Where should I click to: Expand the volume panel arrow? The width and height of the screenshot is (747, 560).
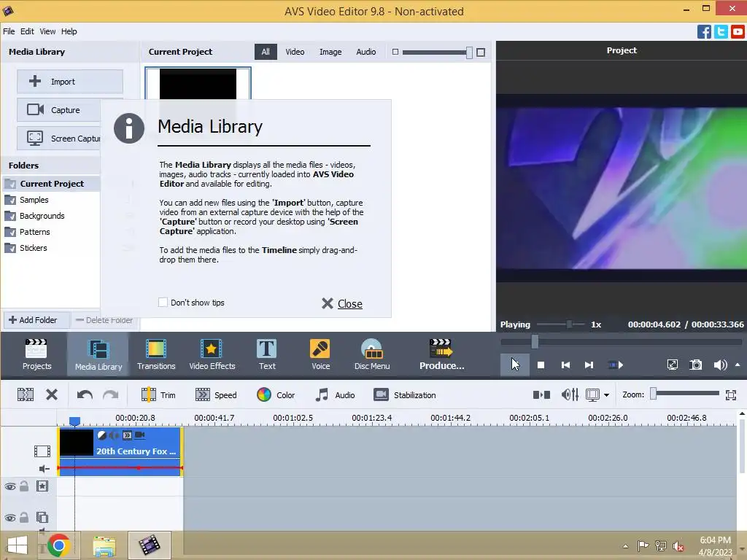pos(738,365)
